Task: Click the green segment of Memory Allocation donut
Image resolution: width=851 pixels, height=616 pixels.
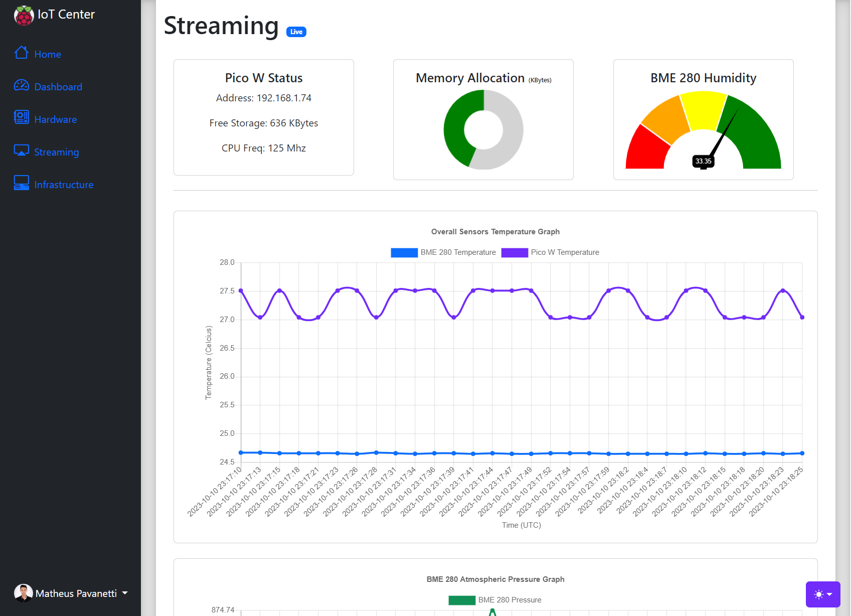Action: click(x=454, y=129)
